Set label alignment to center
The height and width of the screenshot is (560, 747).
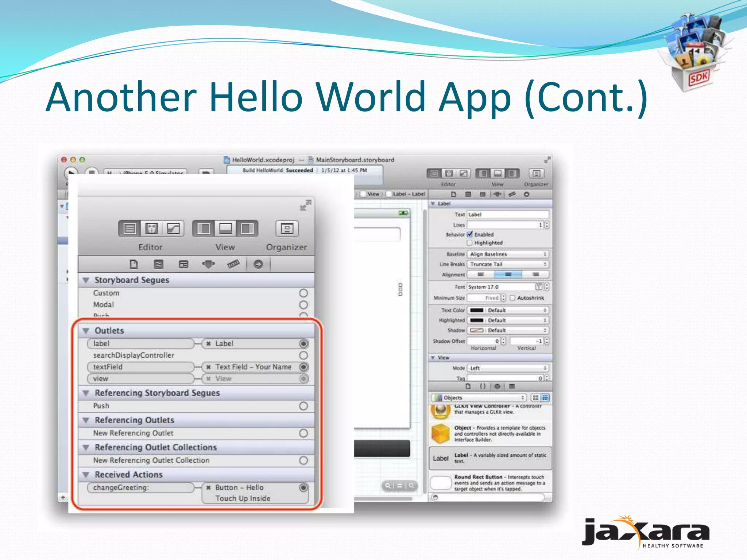(508, 275)
